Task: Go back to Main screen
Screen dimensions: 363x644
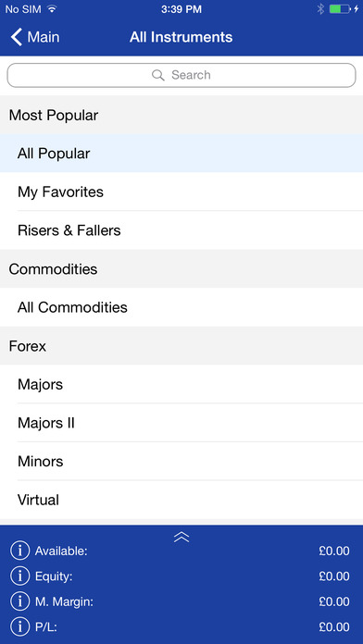Action: click(x=35, y=37)
